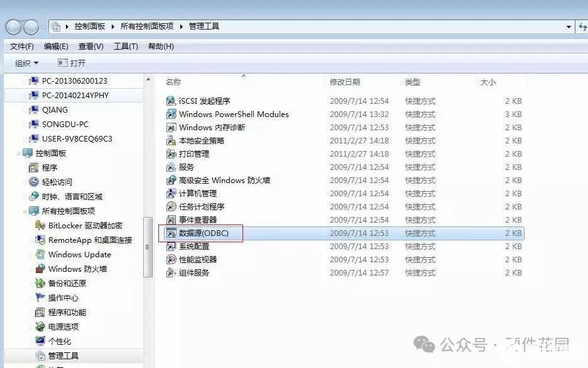Select the Windows PowerShell Modules icon
Viewport: 588px width, 368px height.
click(171, 114)
